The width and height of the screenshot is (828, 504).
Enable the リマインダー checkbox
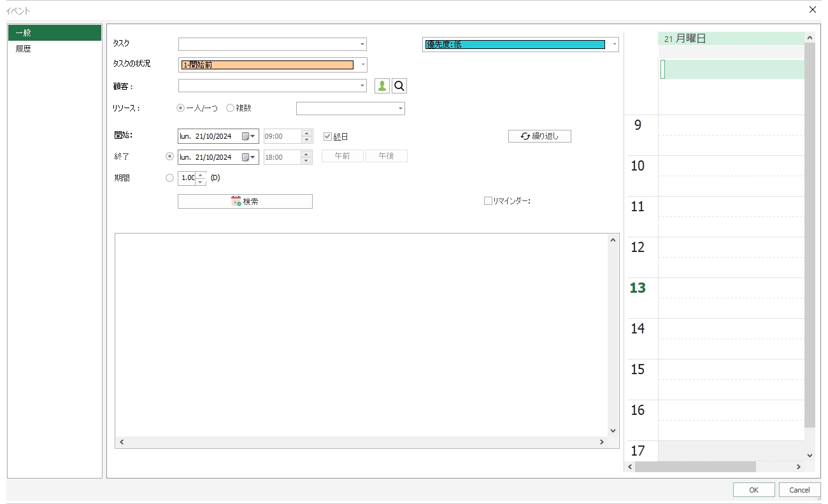click(x=488, y=200)
